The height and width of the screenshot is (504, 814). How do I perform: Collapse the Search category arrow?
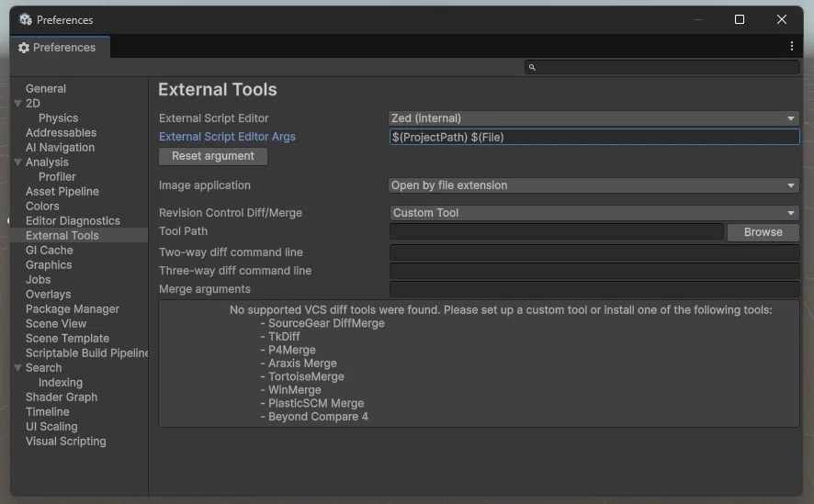click(17, 367)
